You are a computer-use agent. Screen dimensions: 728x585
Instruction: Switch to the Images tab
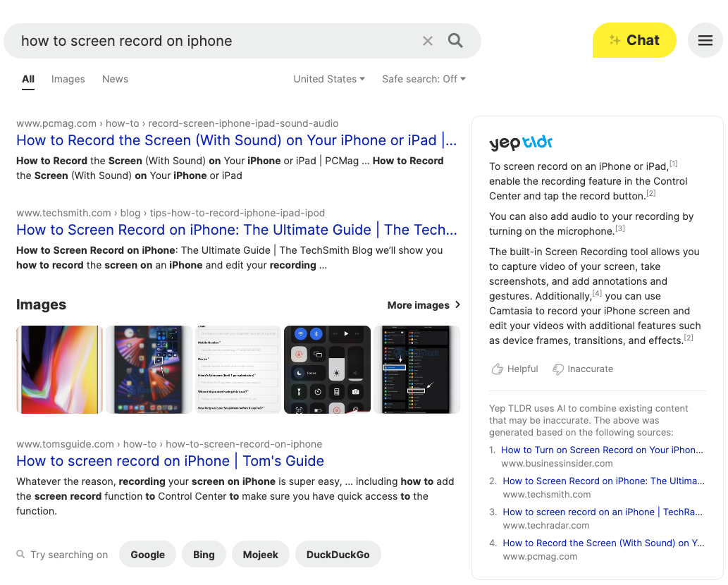click(68, 79)
